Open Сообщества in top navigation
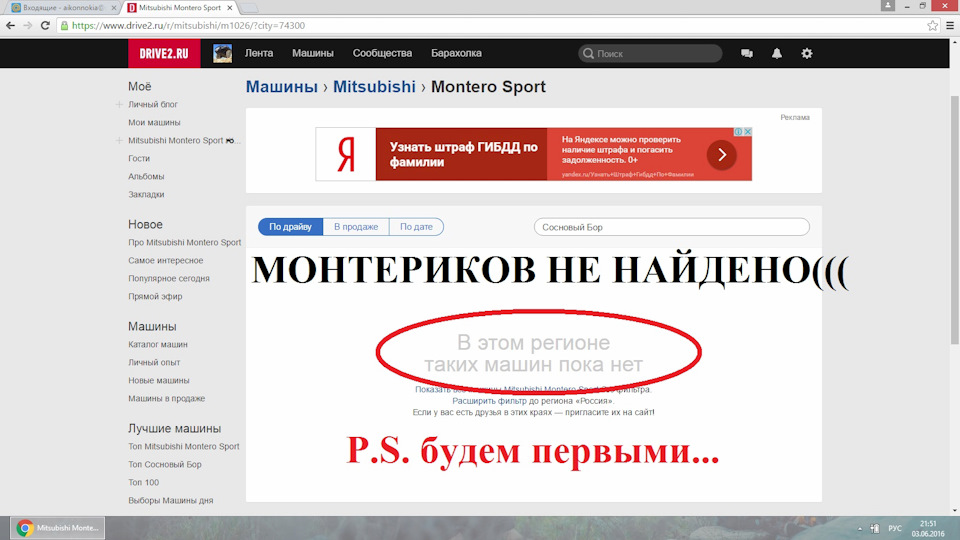Image resolution: width=960 pixels, height=540 pixels. point(382,53)
